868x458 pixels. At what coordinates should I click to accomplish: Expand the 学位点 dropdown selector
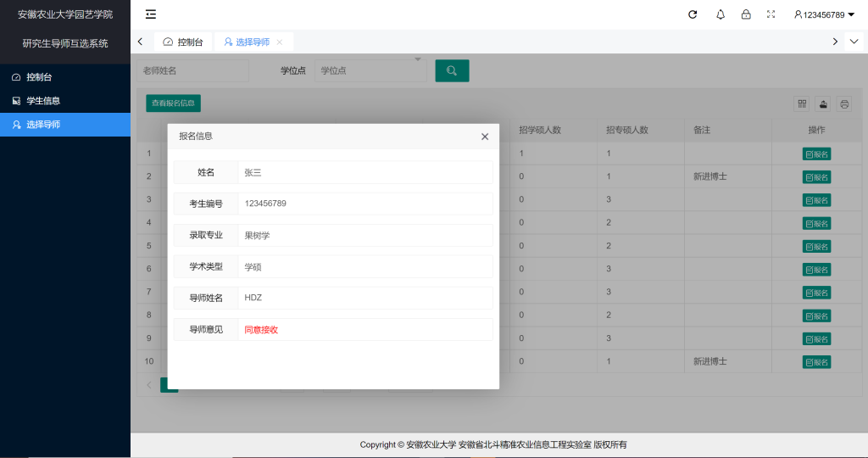(x=370, y=70)
